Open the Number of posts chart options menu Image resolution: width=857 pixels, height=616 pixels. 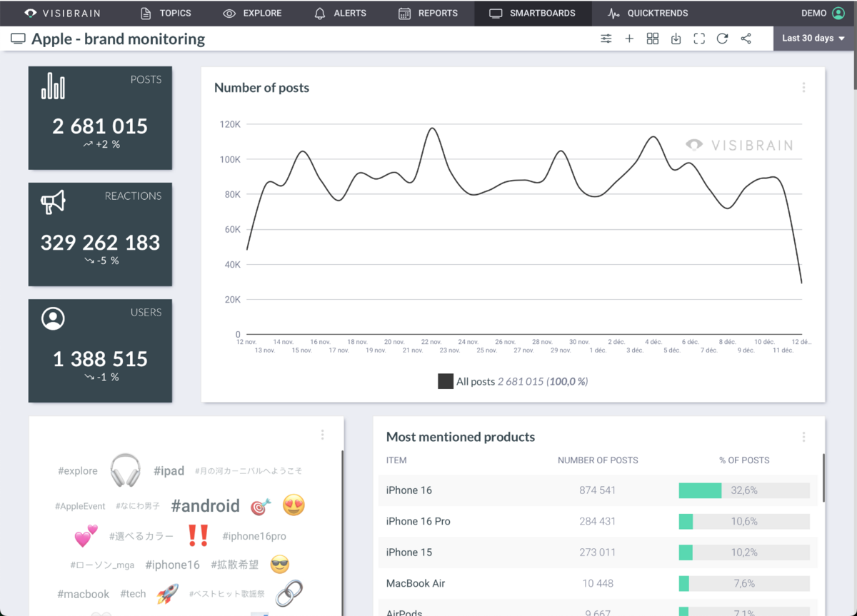point(803,87)
